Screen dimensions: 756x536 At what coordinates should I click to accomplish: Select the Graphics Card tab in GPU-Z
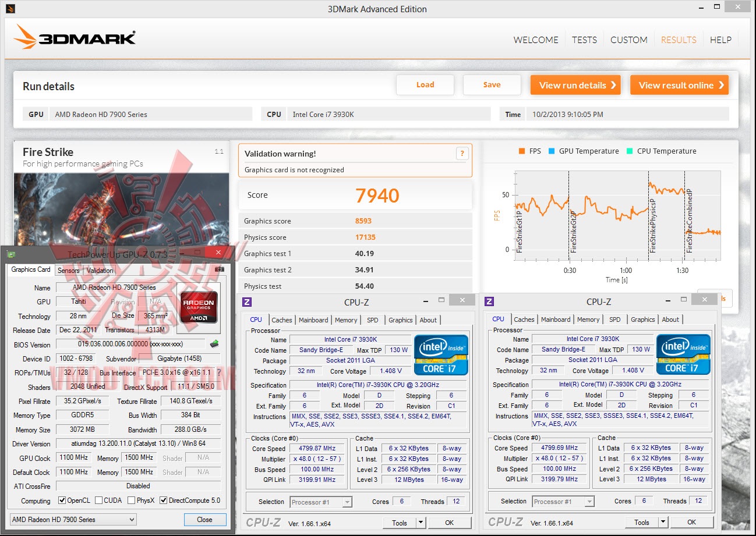pyautogui.click(x=31, y=269)
